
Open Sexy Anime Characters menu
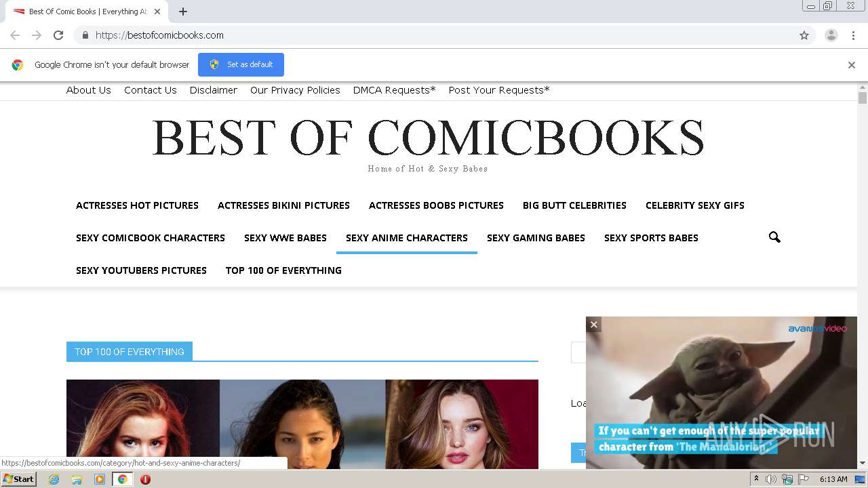tap(407, 238)
